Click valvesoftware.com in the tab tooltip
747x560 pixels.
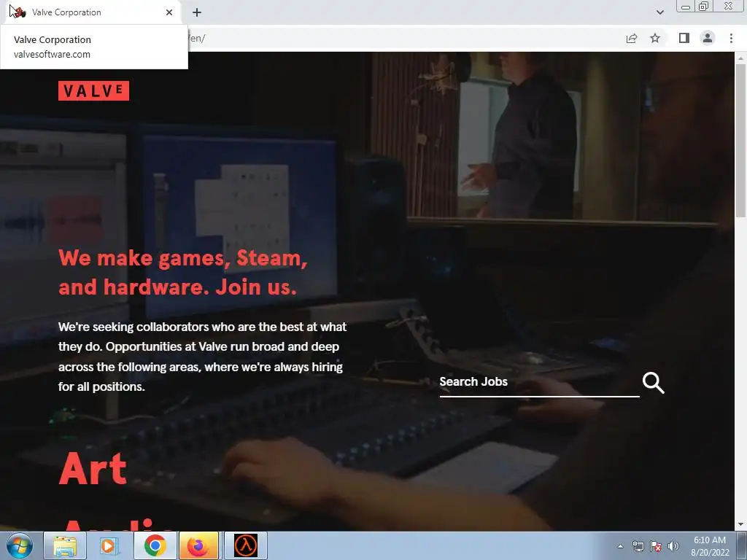pos(52,54)
